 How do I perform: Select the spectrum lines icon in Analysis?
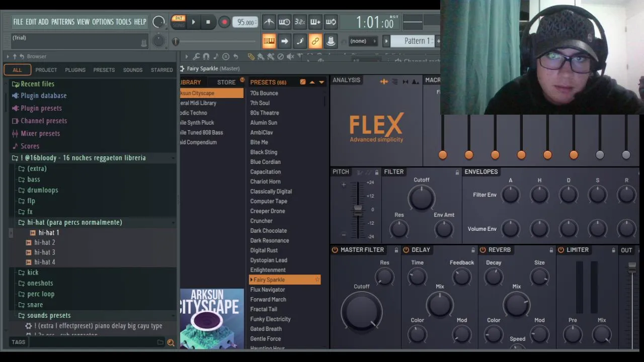395,81
